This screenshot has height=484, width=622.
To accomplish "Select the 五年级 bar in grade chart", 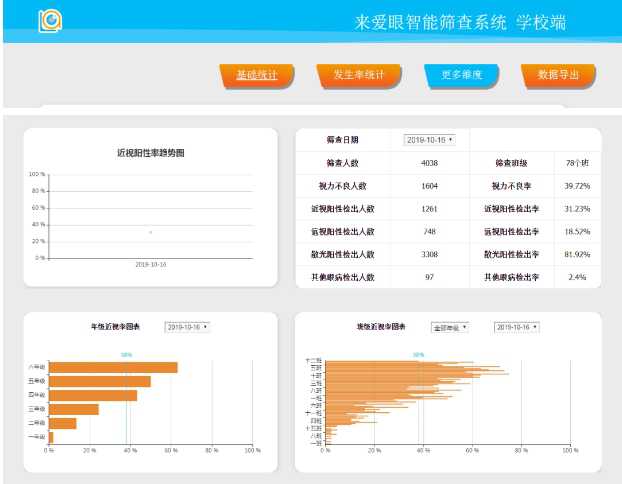I will [x=99, y=381].
